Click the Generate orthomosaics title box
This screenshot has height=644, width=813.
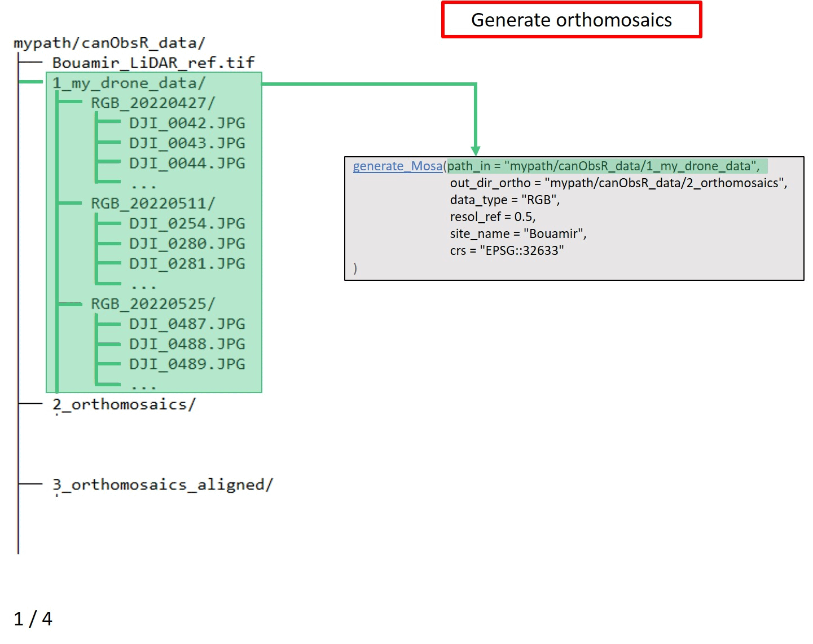(x=571, y=20)
